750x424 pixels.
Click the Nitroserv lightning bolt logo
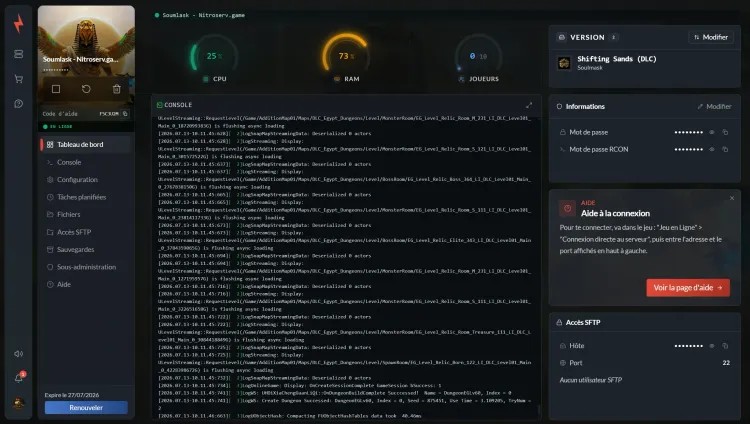pos(18,23)
